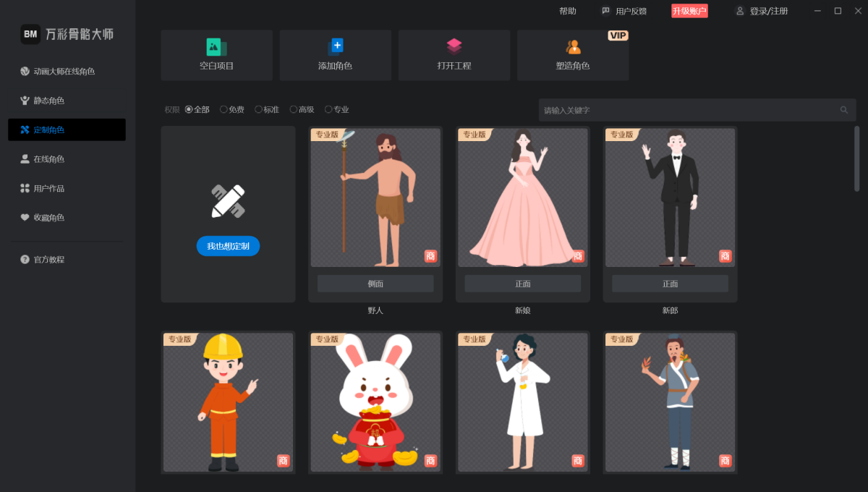
Task: Pick the 高级 permission radio option
Action: coord(294,109)
